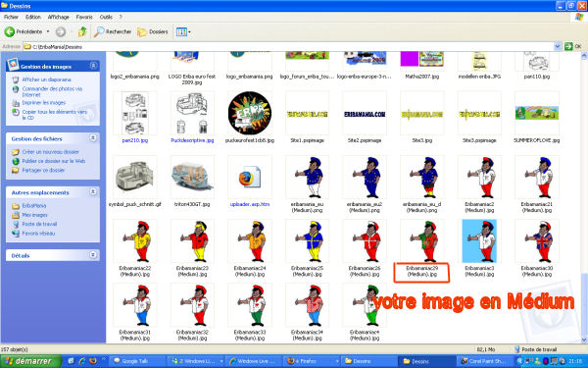Open the Précédente history dropdown arrow
This screenshot has width=588, height=368.
pos(48,32)
